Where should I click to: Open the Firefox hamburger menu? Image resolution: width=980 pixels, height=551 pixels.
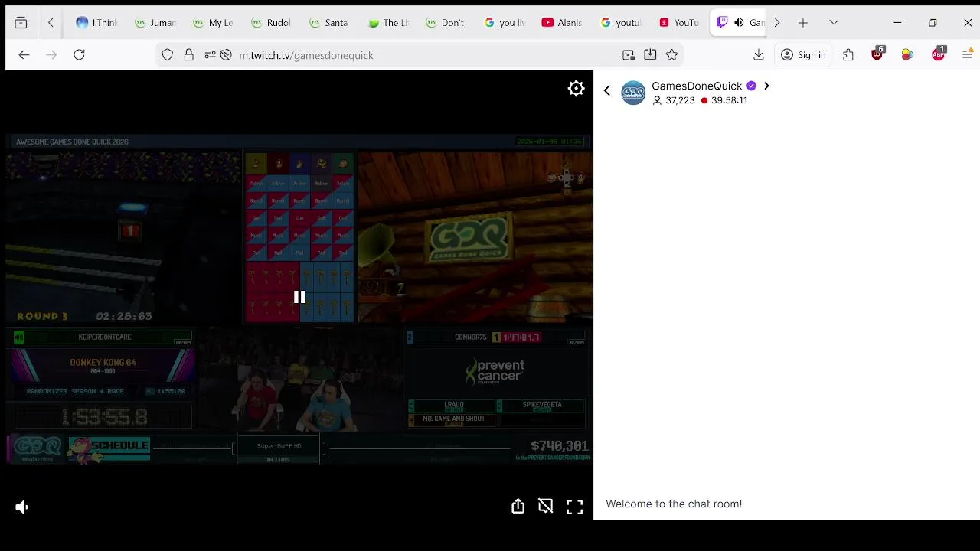pyautogui.click(x=968, y=55)
